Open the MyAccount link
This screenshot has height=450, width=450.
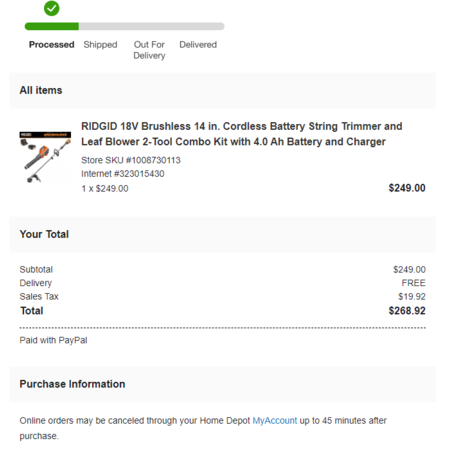275,421
